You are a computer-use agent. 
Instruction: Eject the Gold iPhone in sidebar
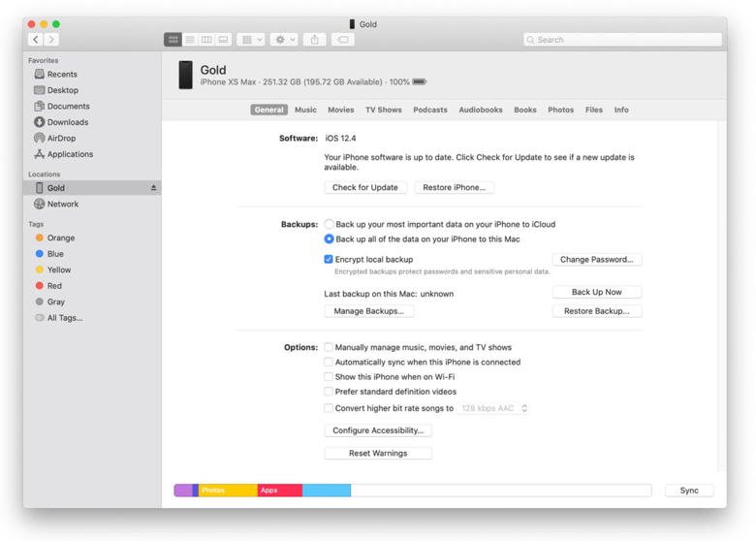153,188
